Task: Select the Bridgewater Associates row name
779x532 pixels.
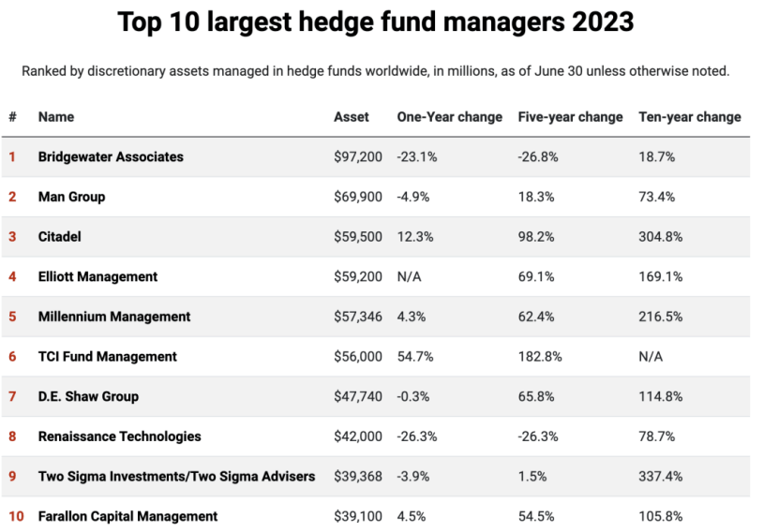Action: point(111,157)
